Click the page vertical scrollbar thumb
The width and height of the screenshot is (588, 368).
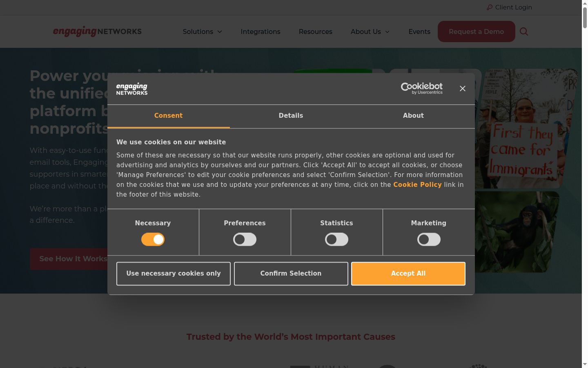coord(585,17)
